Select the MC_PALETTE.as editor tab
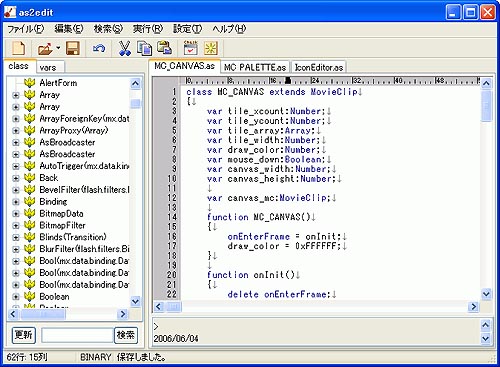The height and width of the screenshot is (367, 500). point(255,67)
